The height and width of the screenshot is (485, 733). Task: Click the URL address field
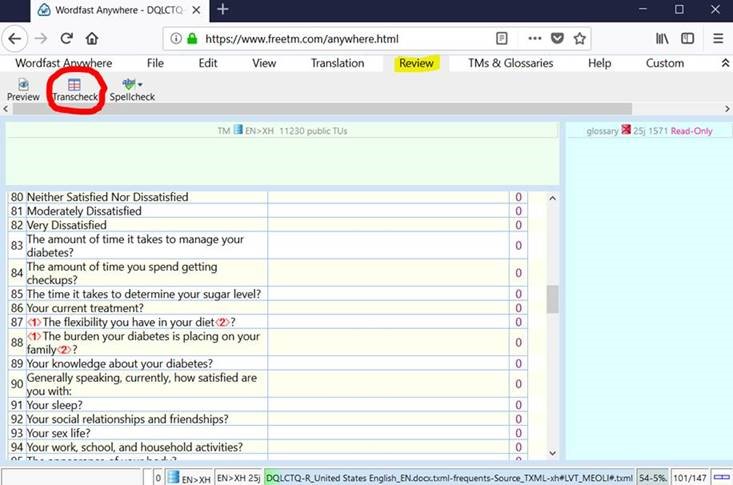tap(340, 39)
